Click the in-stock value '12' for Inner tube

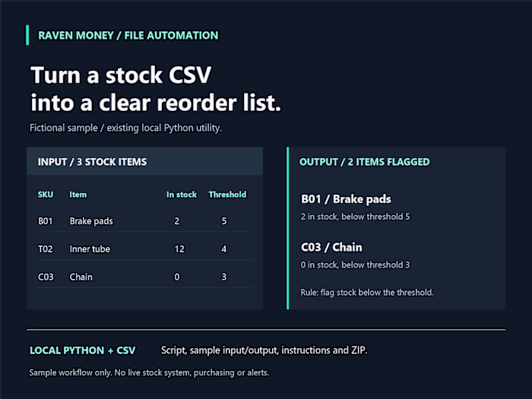click(179, 249)
